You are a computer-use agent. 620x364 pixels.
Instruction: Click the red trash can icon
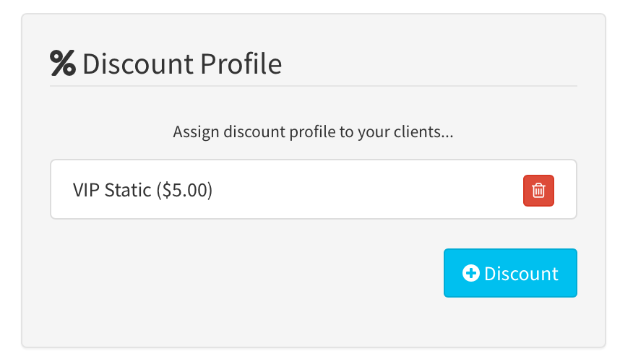click(x=538, y=190)
